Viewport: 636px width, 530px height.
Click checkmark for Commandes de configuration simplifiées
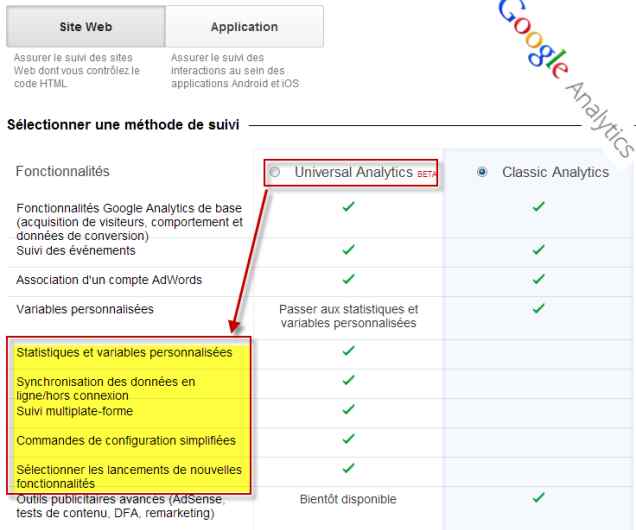point(348,439)
